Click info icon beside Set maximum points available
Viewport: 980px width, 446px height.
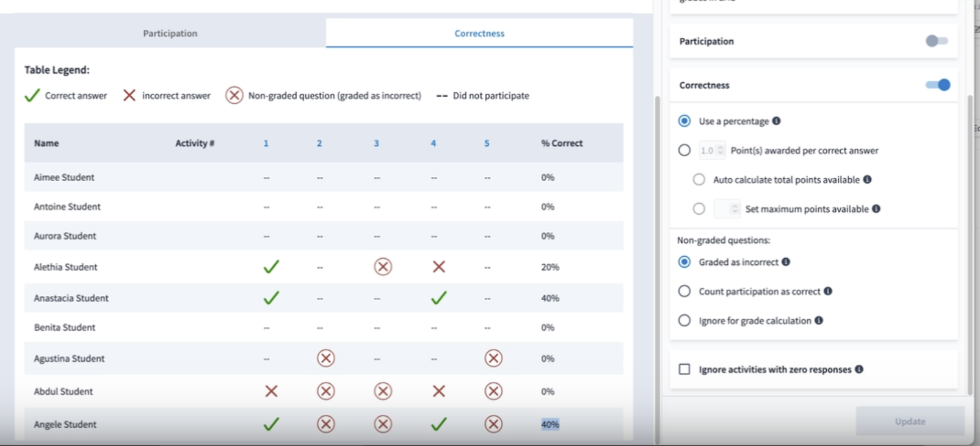coord(876,209)
